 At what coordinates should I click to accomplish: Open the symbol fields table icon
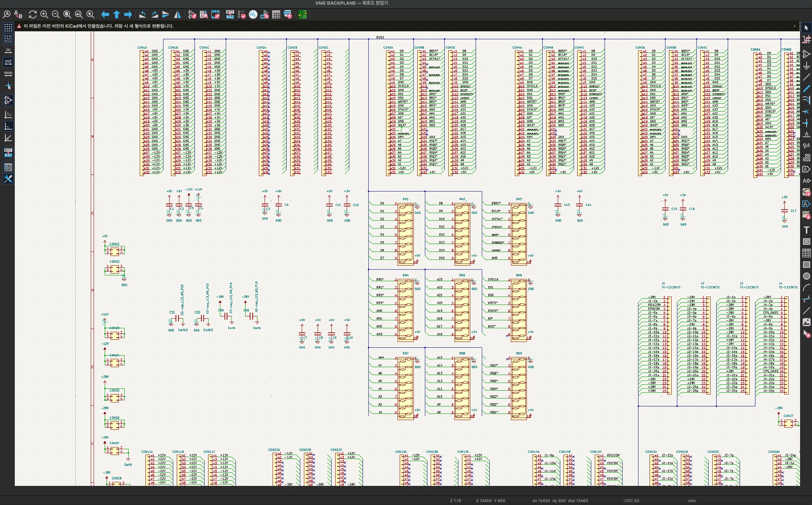click(276, 14)
